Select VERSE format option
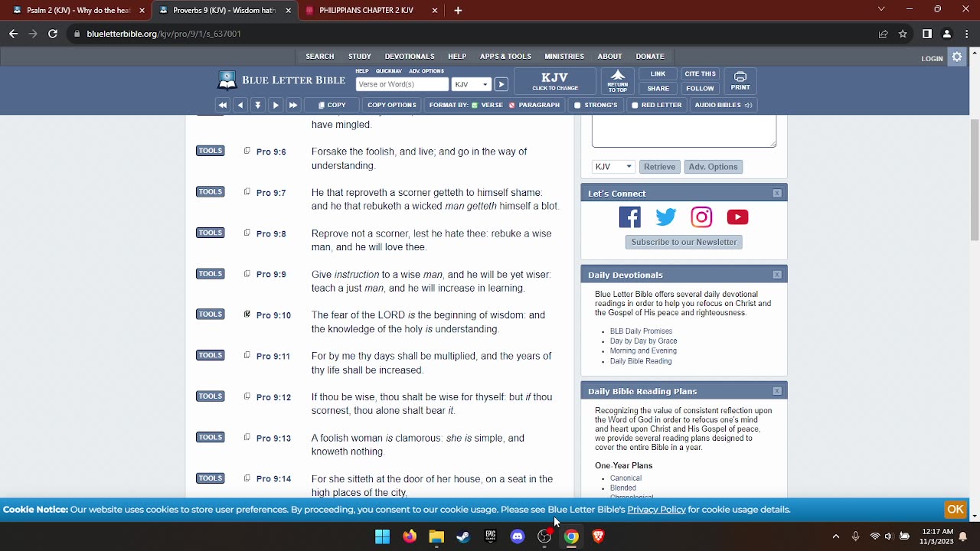 (488, 105)
